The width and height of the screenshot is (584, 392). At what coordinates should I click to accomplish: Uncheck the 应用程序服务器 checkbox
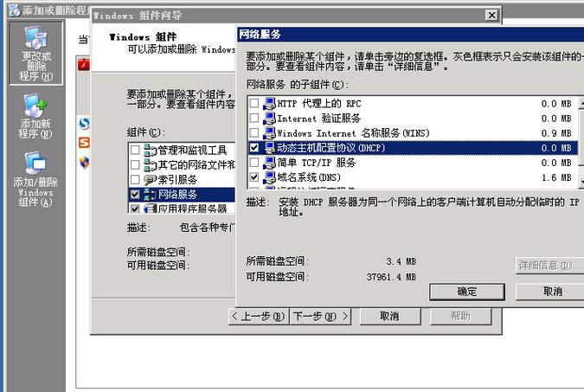[135, 209]
